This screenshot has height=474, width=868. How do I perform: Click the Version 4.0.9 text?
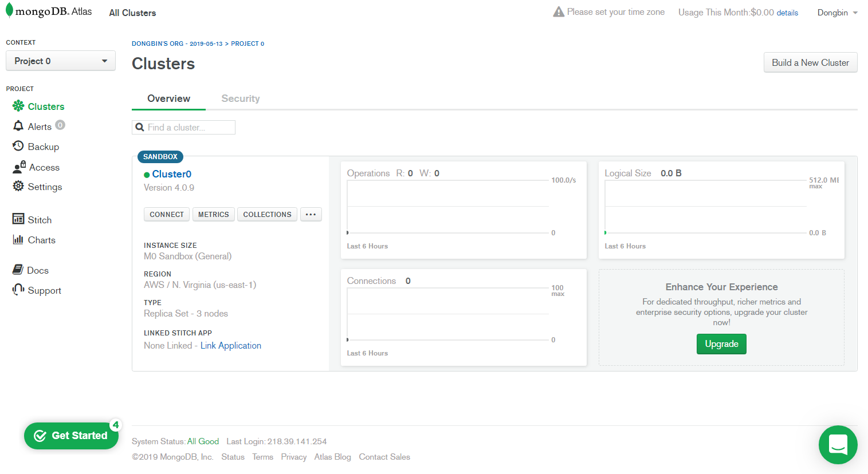point(169,188)
